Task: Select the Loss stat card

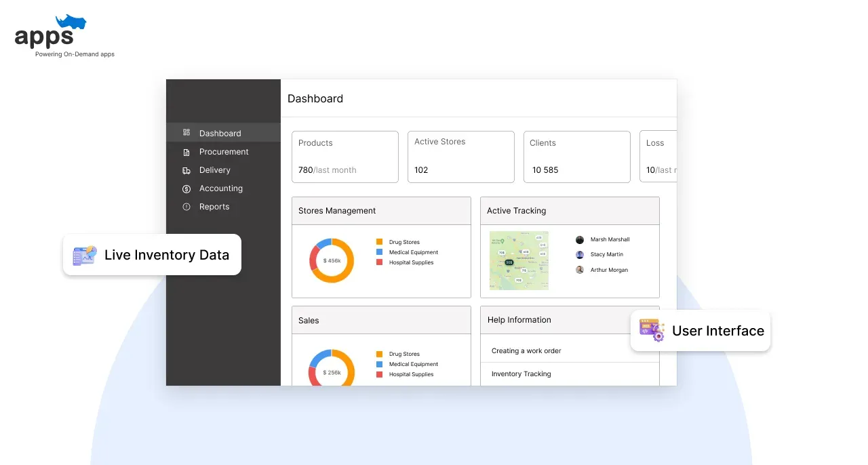Action: click(x=658, y=157)
